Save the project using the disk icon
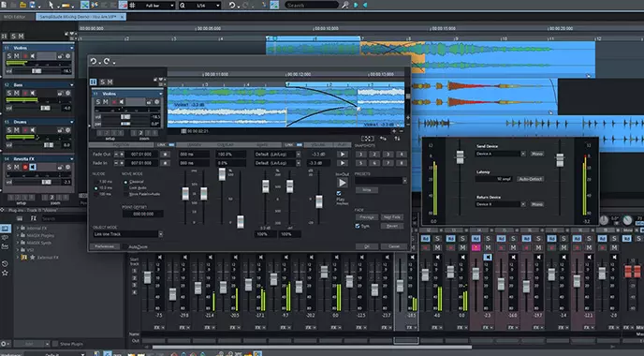This screenshot has width=644, height=356. tap(33, 5)
